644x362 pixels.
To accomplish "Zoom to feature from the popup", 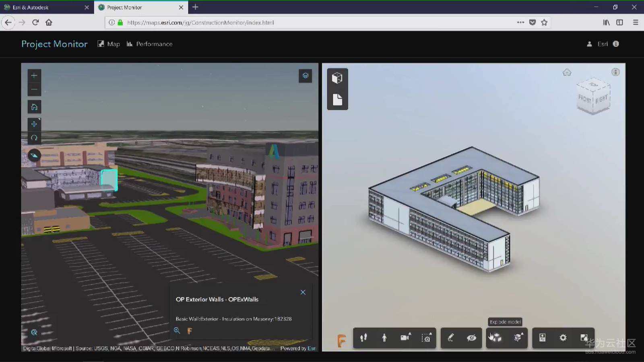I will coord(177,331).
